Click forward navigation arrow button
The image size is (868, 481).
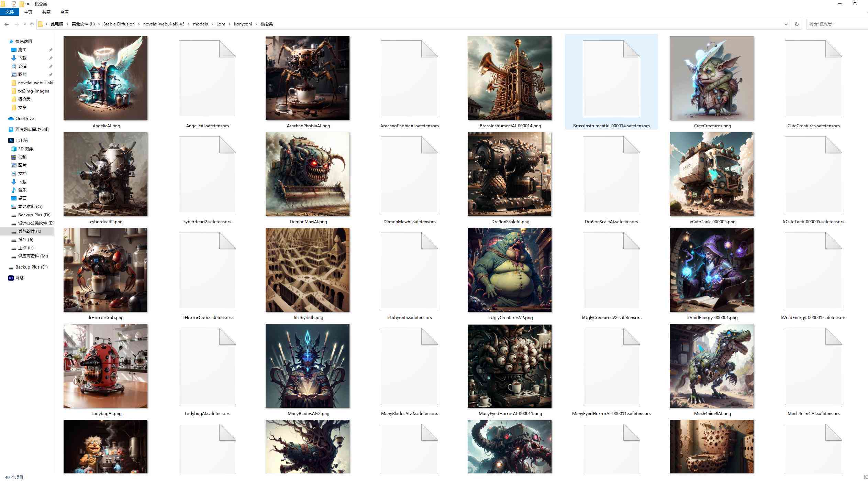coord(16,24)
